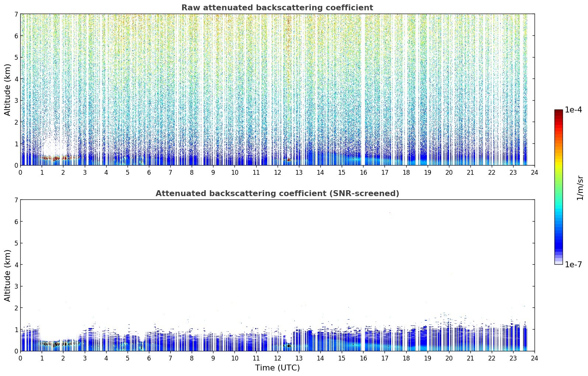Click the top plot's 'Altitude (km)' label

pos(8,90)
